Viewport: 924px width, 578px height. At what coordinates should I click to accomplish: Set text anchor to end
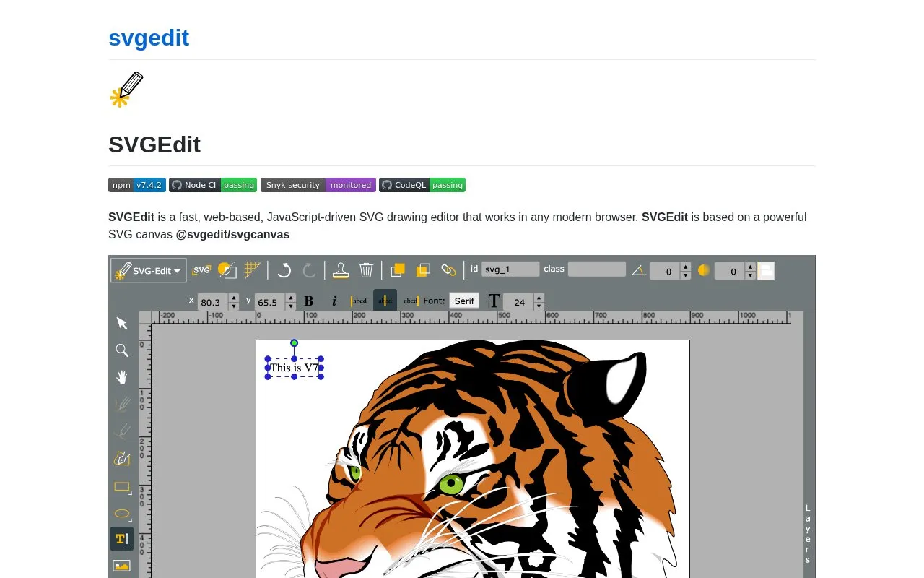click(411, 301)
